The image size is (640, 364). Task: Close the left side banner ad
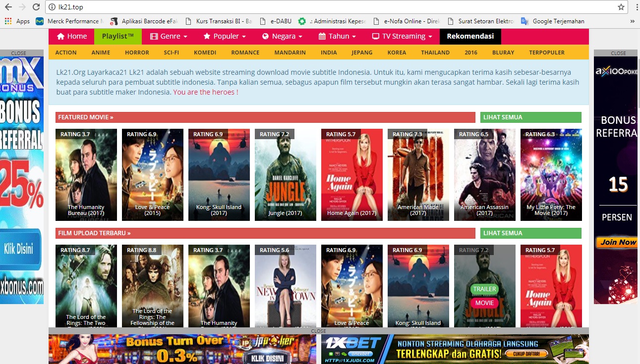pyautogui.click(x=19, y=53)
